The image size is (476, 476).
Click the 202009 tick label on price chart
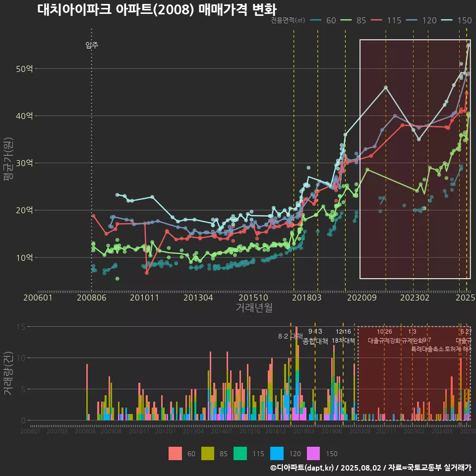362,297
